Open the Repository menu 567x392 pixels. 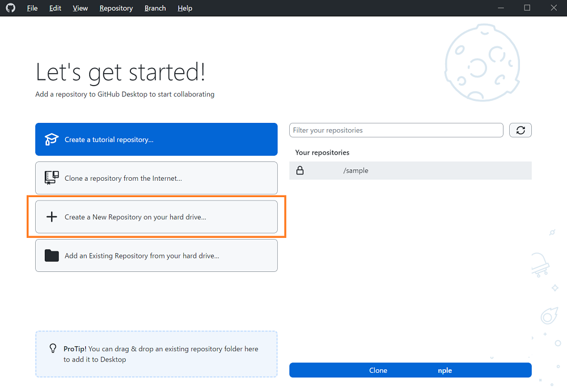(x=116, y=8)
